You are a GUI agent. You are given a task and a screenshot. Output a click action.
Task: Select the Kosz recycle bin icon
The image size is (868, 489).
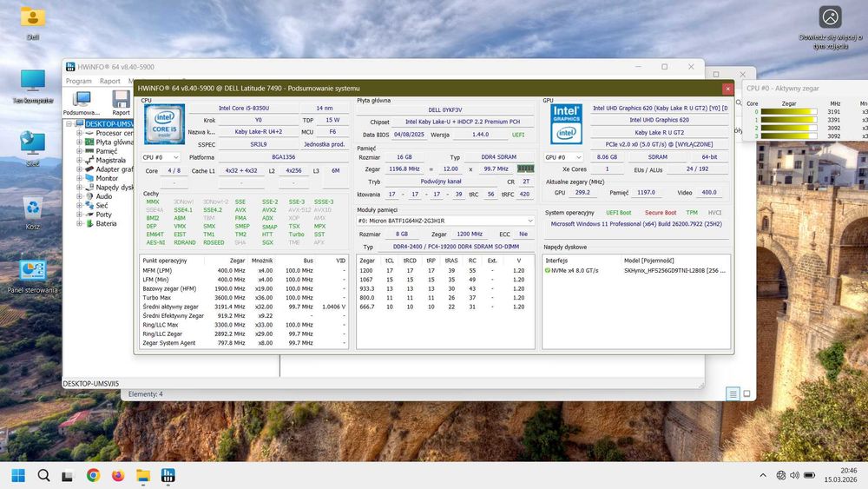click(33, 214)
